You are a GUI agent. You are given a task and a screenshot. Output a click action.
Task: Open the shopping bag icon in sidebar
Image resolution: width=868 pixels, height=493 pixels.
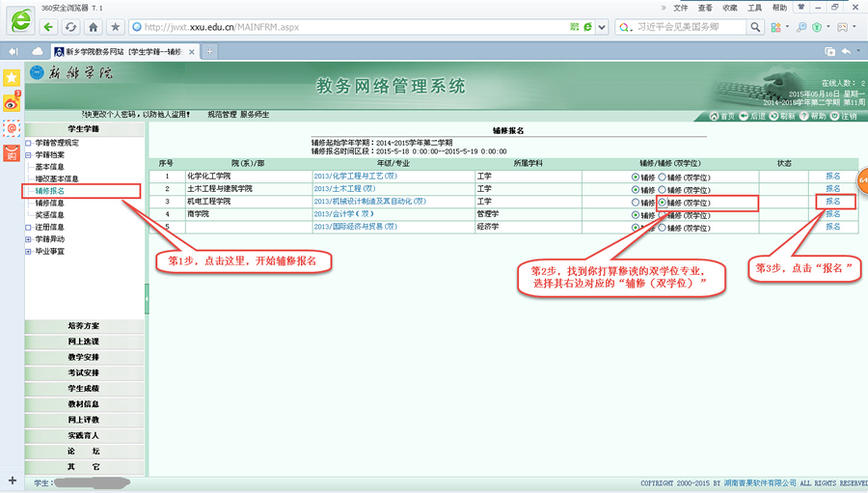point(12,152)
